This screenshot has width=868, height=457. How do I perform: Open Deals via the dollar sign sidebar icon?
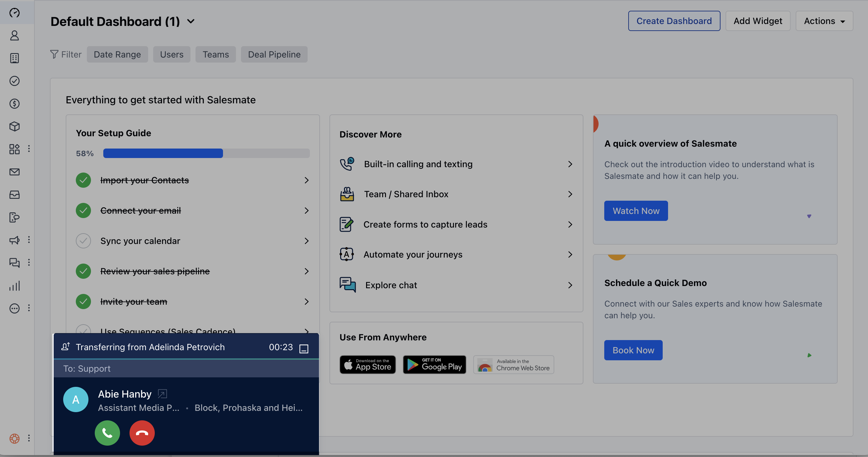coord(15,104)
